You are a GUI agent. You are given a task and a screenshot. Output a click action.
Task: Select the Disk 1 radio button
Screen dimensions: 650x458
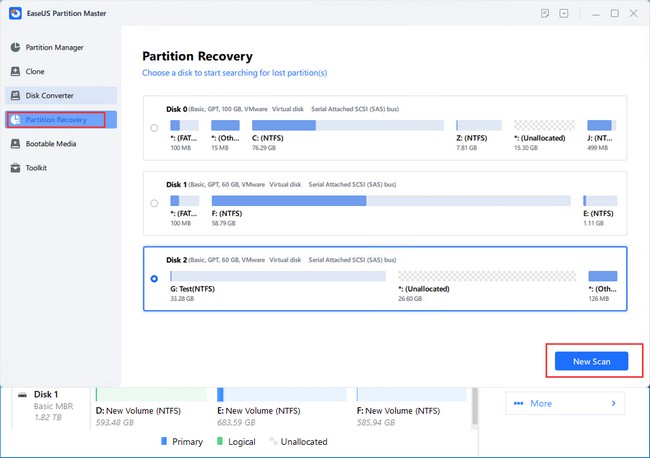pos(153,203)
